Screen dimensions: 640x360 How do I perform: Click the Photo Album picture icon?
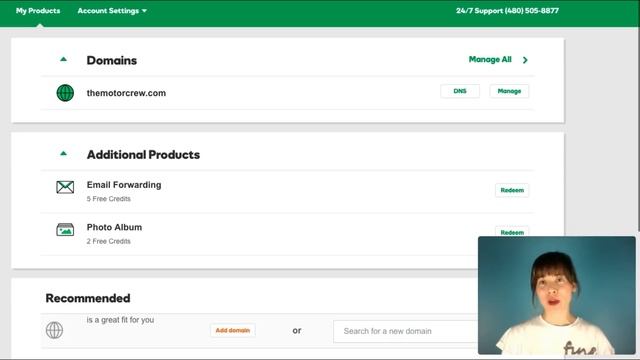(65, 230)
